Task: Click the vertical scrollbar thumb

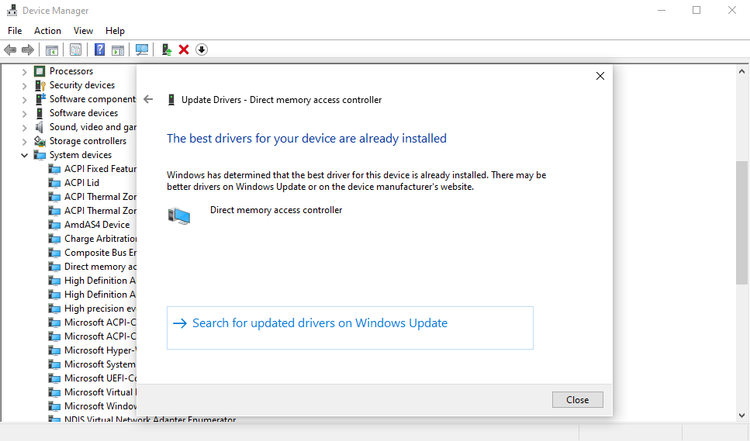Action: coord(741,223)
